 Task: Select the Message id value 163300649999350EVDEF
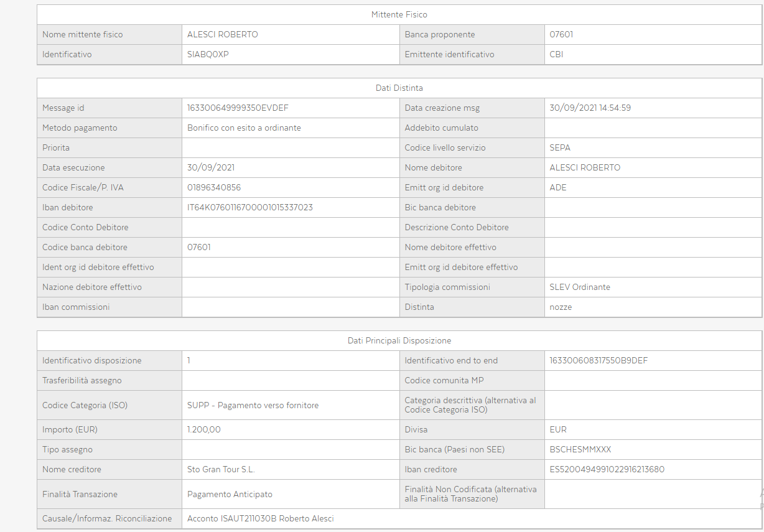pyautogui.click(x=238, y=108)
